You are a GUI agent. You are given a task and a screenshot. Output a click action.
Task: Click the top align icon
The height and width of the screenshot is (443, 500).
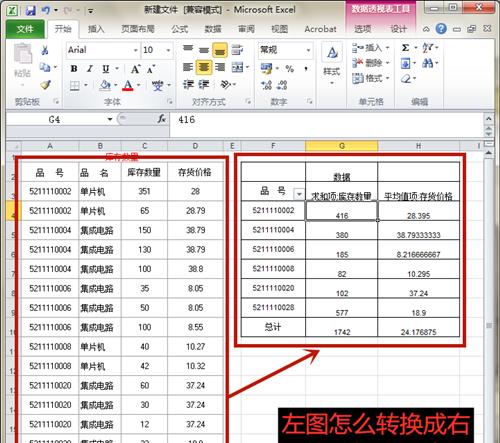[188, 49]
